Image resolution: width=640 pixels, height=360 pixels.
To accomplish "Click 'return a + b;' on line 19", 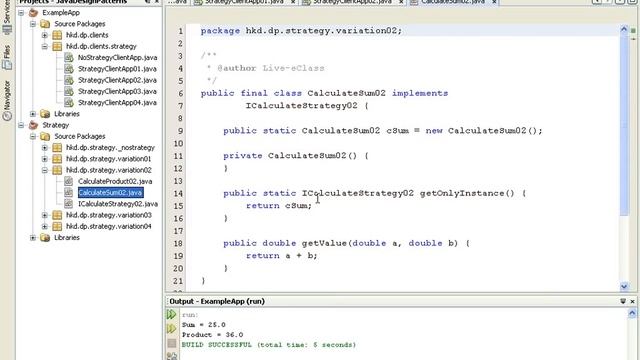I will [282, 256].
